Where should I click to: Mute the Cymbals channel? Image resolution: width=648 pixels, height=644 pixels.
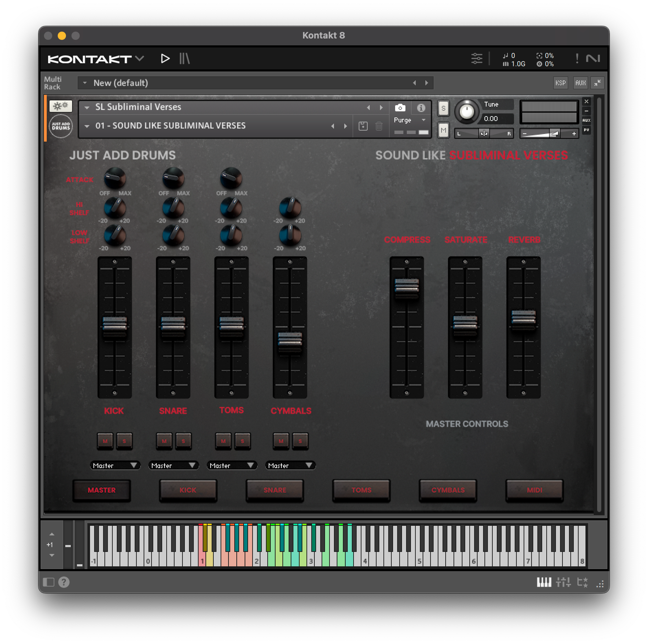(281, 441)
